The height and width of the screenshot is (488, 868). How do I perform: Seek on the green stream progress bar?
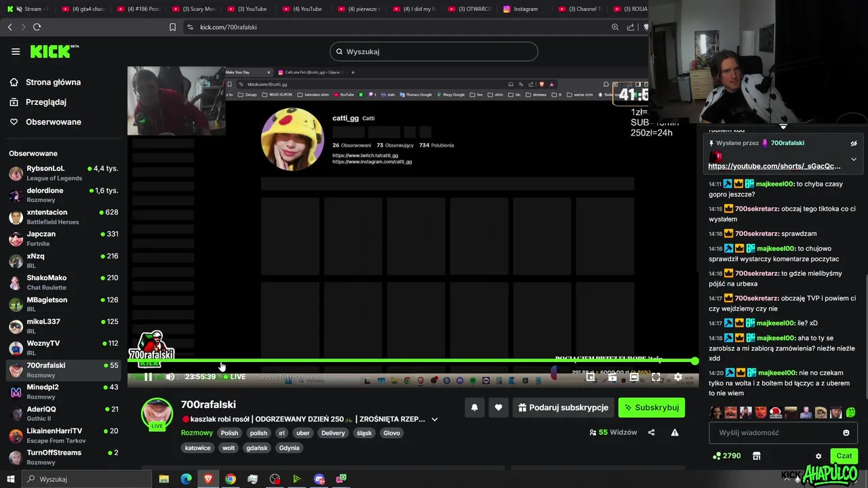coord(412,361)
